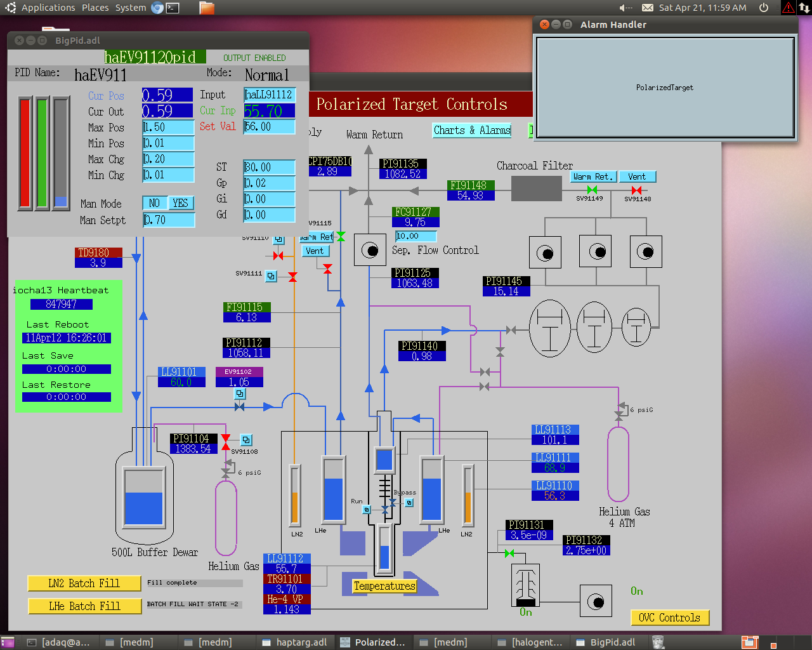
Task: Click the green bar in BigPid
Action: tap(43, 152)
